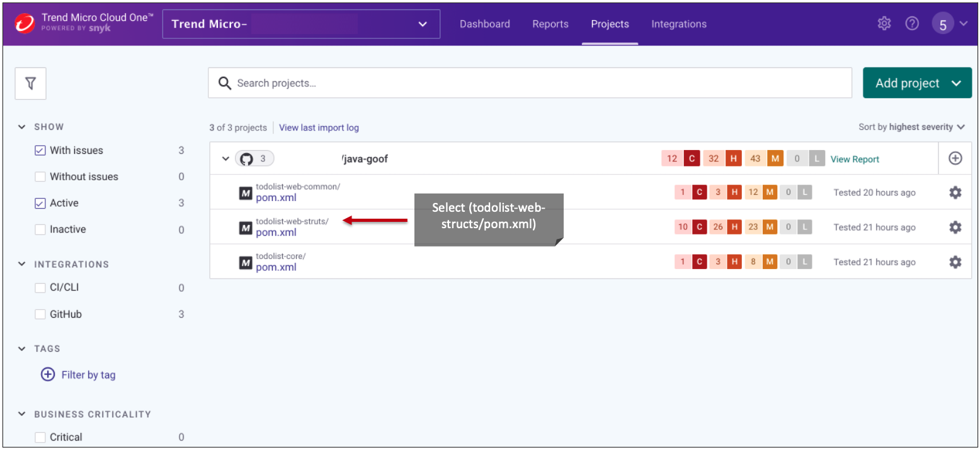
Task: Open View last import log link
Action: click(x=319, y=127)
